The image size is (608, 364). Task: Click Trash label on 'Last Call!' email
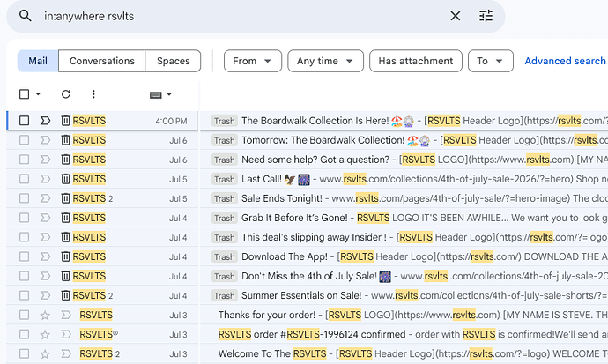[224, 179]
